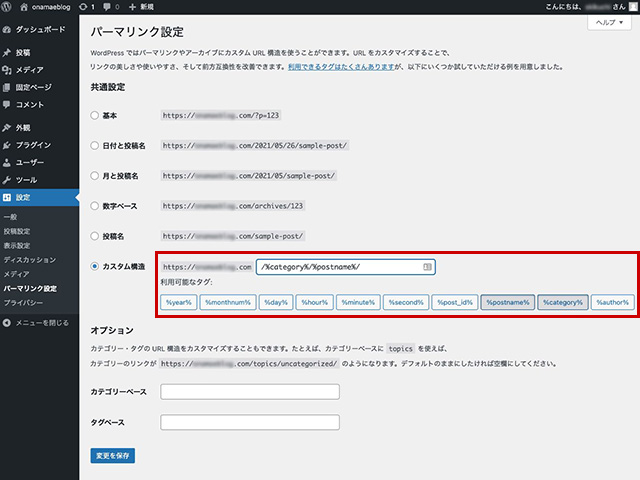This screenshot has height=480, width=640.
Task: Click the home icon next to onamaeblog
Action: click(x=24, y=7)
